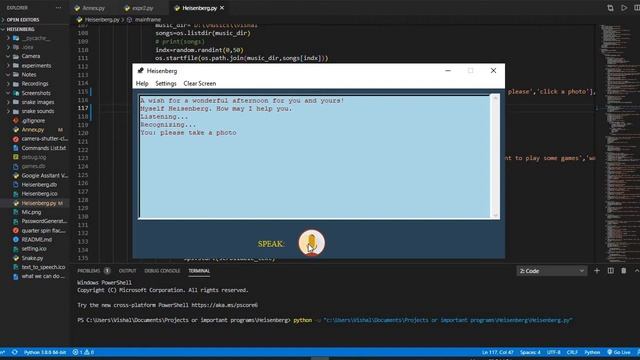Click Clear Screen in Heisenberg menu bar

point(200,83)
